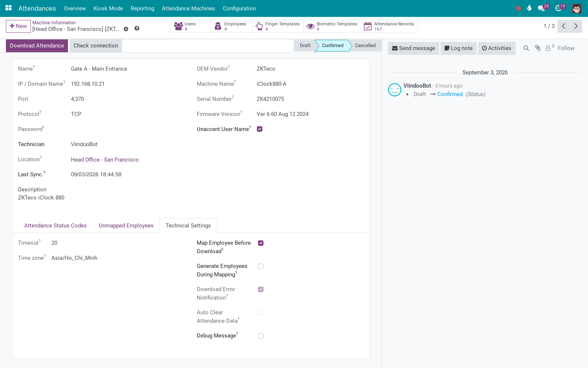Open the Reporting menu
588x368 pixels.
(x=142, y=8)
